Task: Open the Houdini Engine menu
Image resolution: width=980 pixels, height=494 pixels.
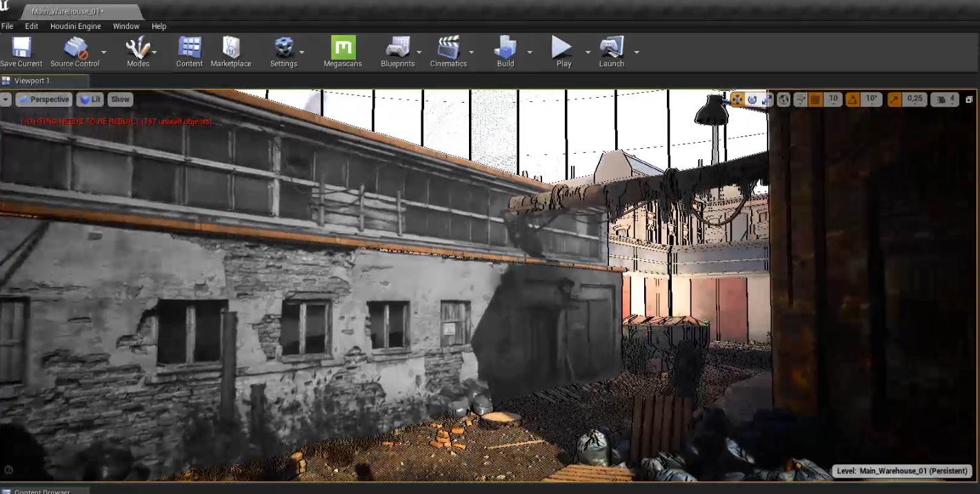Action: [x=75, y=26]
